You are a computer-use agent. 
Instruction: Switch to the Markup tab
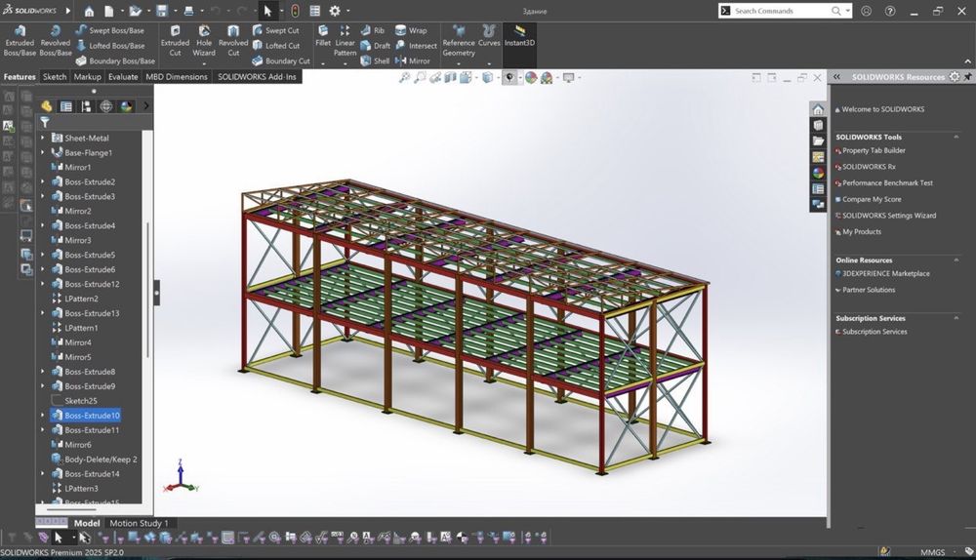coord(87,76)
